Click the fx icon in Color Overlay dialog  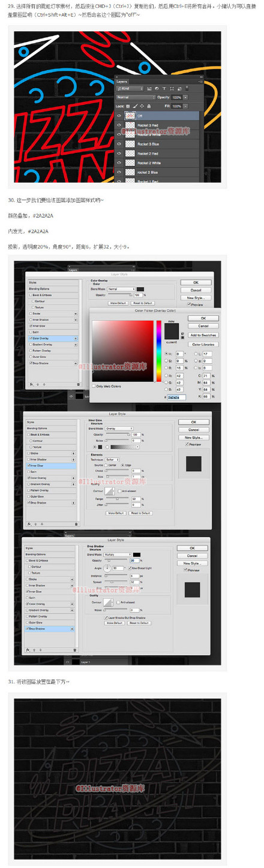(x=31, y=384)
